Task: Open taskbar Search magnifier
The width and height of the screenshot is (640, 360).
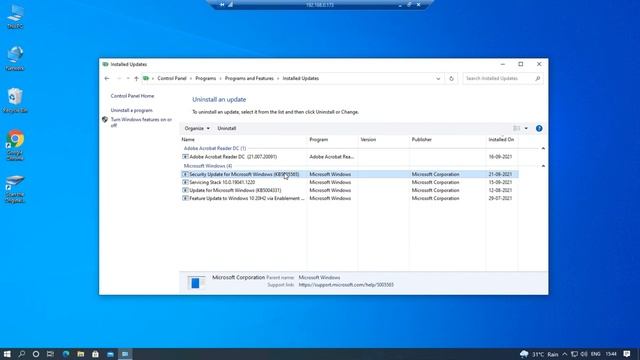Action: point(22,354)
